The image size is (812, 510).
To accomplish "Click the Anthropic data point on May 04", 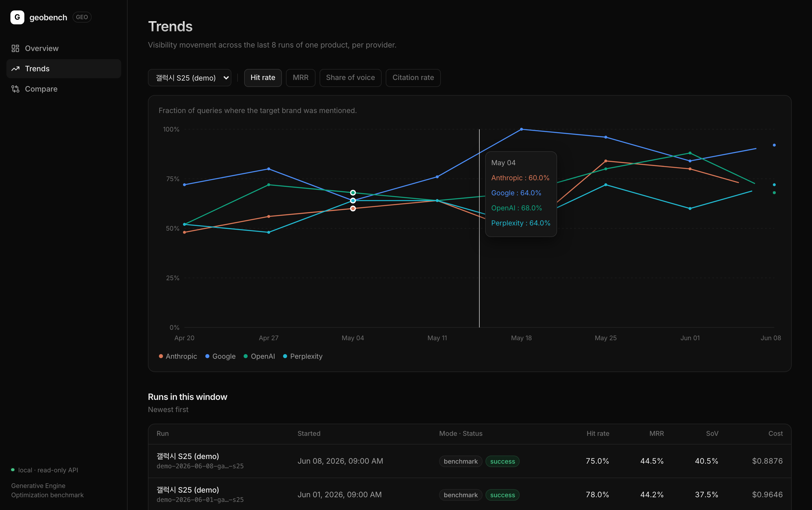I will (x=353, y=209).
